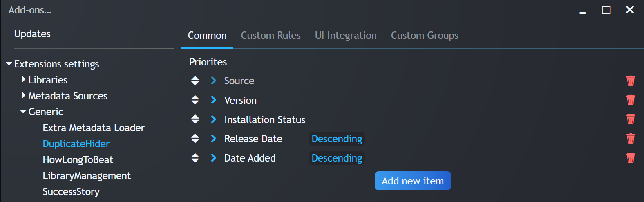
Task: Select HowLongToBeat extension settings
Action: pos(78,160)
